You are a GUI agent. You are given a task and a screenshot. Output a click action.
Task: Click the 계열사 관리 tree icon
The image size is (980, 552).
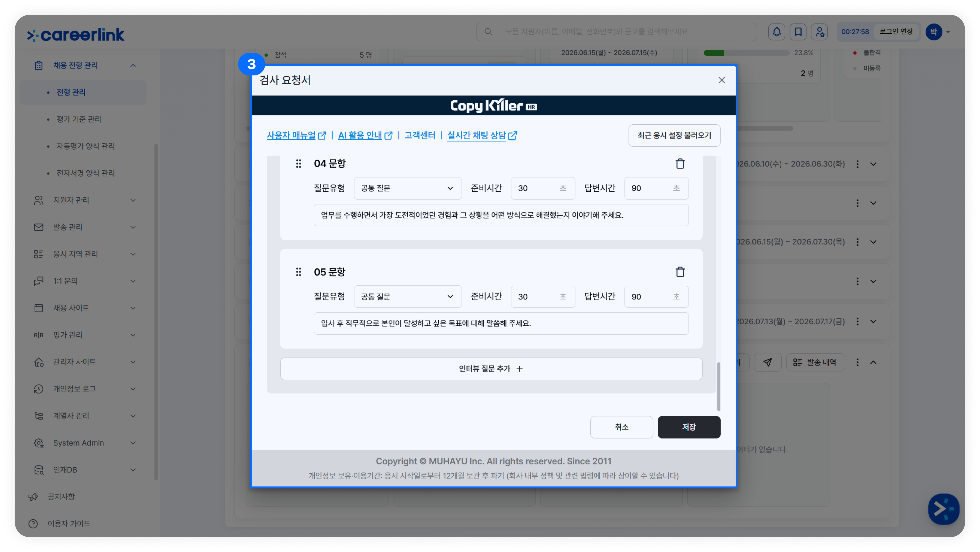click(x=38, y=416)
